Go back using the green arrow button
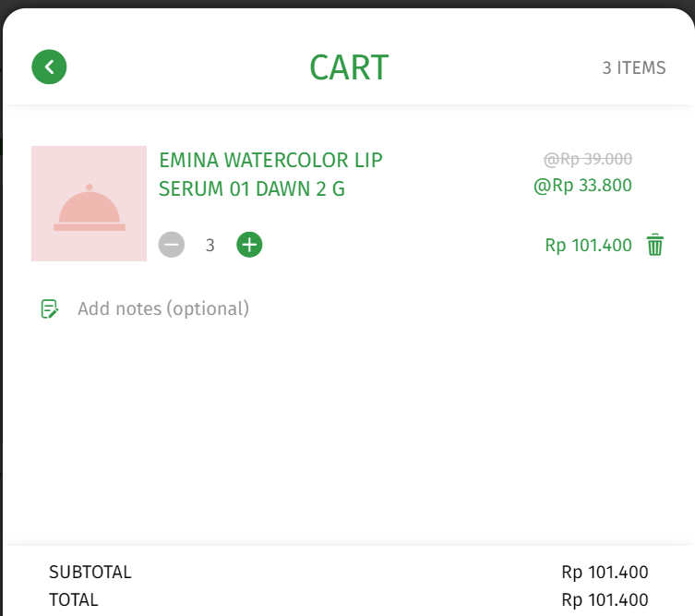Viewport: 695px width, 616px height. (49, 67)
